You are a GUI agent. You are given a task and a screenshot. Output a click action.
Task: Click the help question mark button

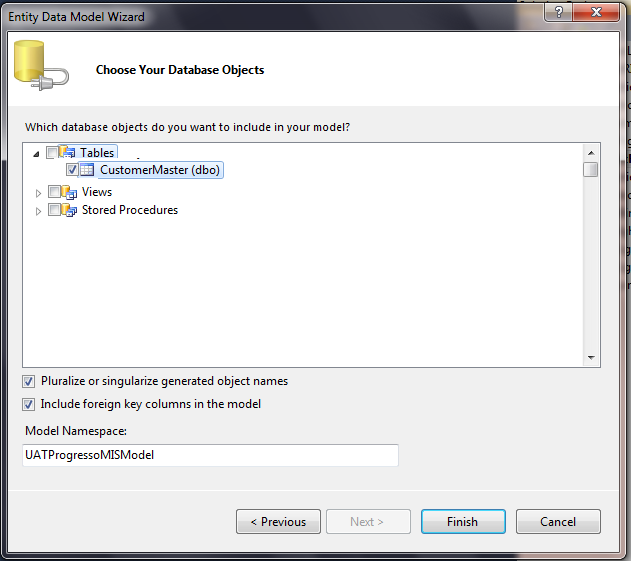(x=559, y=12)
